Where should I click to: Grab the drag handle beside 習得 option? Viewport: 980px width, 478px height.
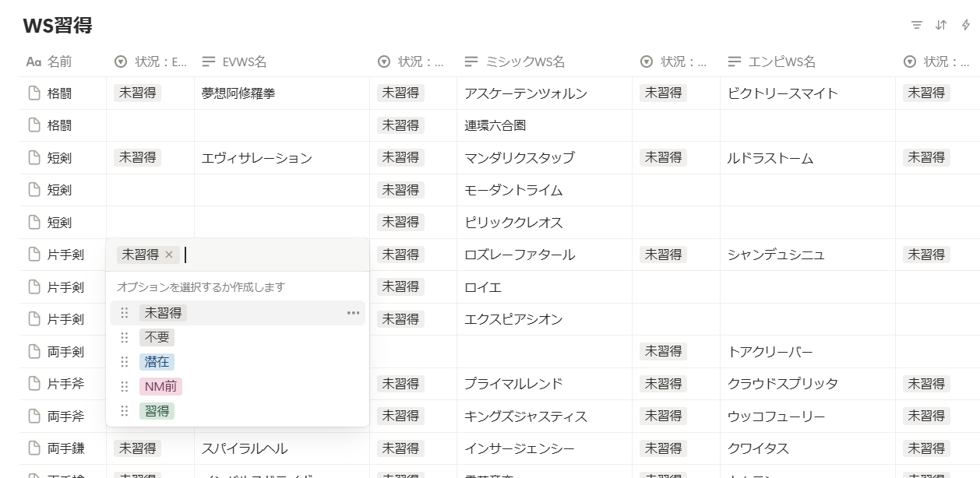(x=125, y=411)
